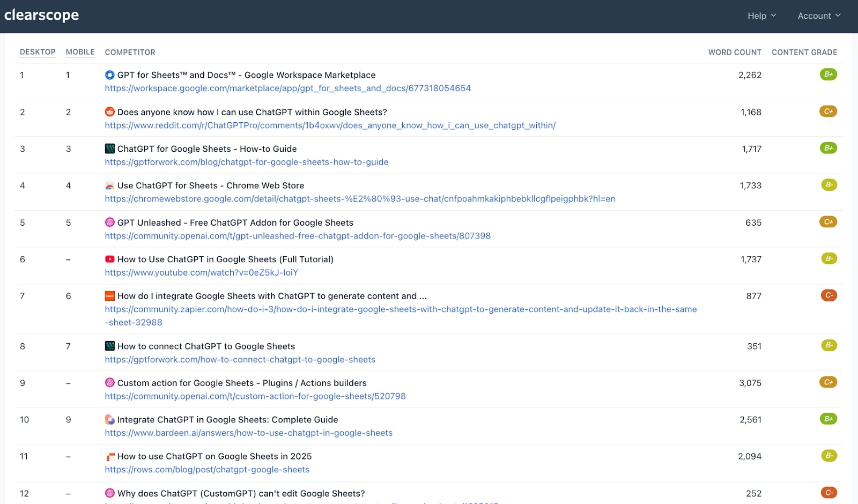Click the favicon beside Why does ChatGPT (CustomGPT)
858x504 pixels.
coord(110,493)
